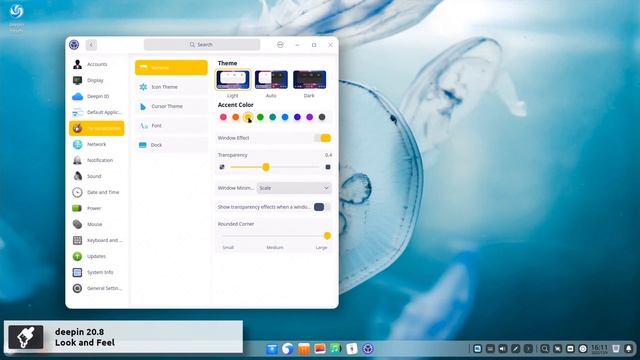Open the Accounts settings section
Viewport: 640px width, 360px height.
(97, 64)
